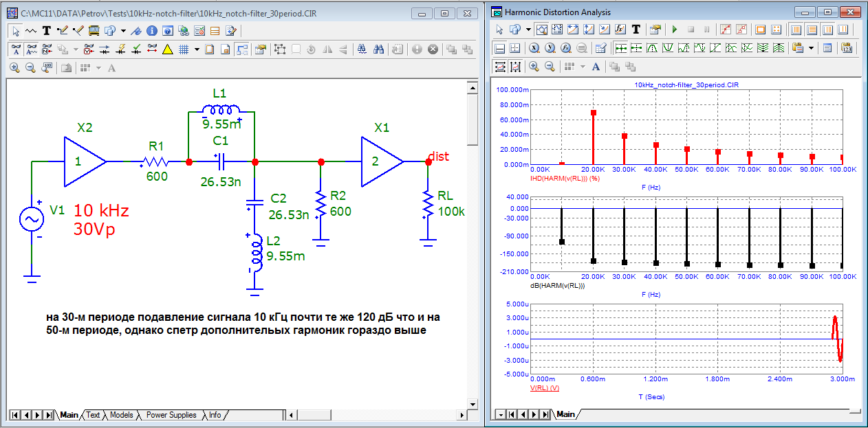Toggle Scale mode button in analysis toolbar
This screenshot has width=868, height=428.
pyautogui.click(x=541, y=30)
